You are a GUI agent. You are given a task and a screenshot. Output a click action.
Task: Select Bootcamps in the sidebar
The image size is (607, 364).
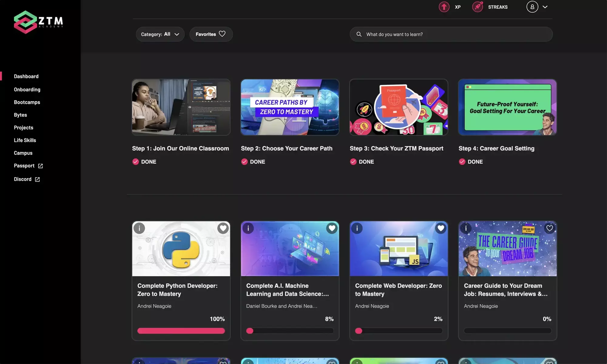click(27, 102)
